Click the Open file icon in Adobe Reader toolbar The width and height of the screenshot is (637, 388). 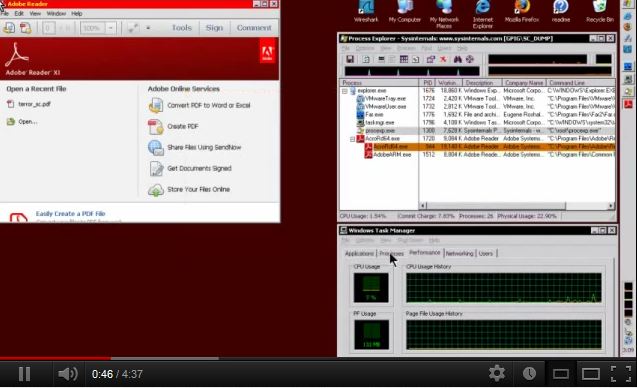tap(9, 28)
